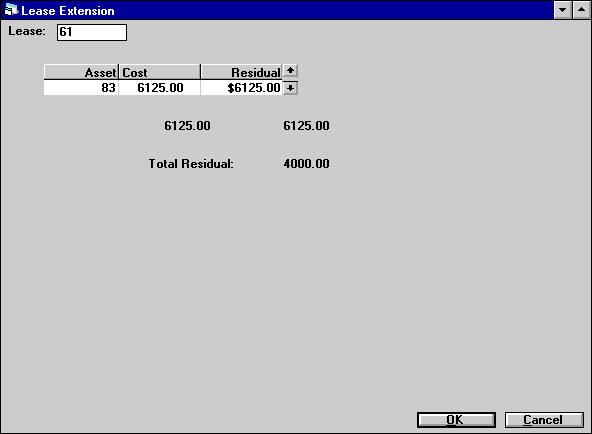
Task: Click the scroll up arrow beside Residual header
Action: coord(290,71)
